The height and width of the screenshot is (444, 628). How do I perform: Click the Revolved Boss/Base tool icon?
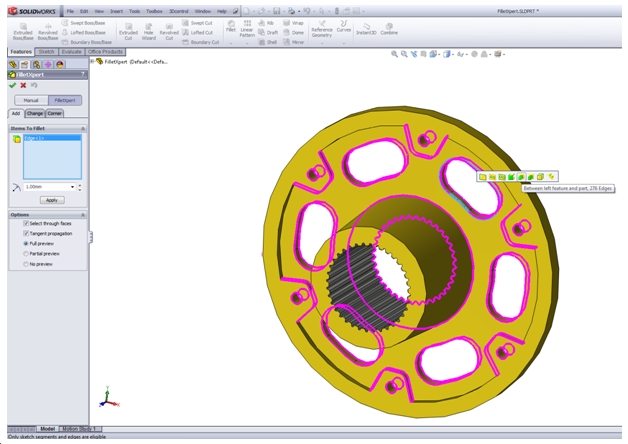50,25
